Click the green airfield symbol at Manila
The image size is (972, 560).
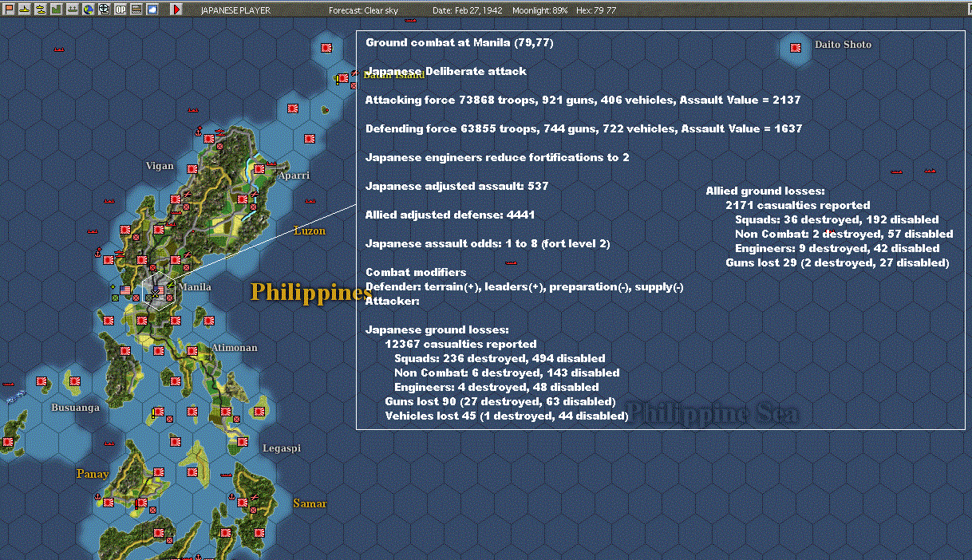171,285
